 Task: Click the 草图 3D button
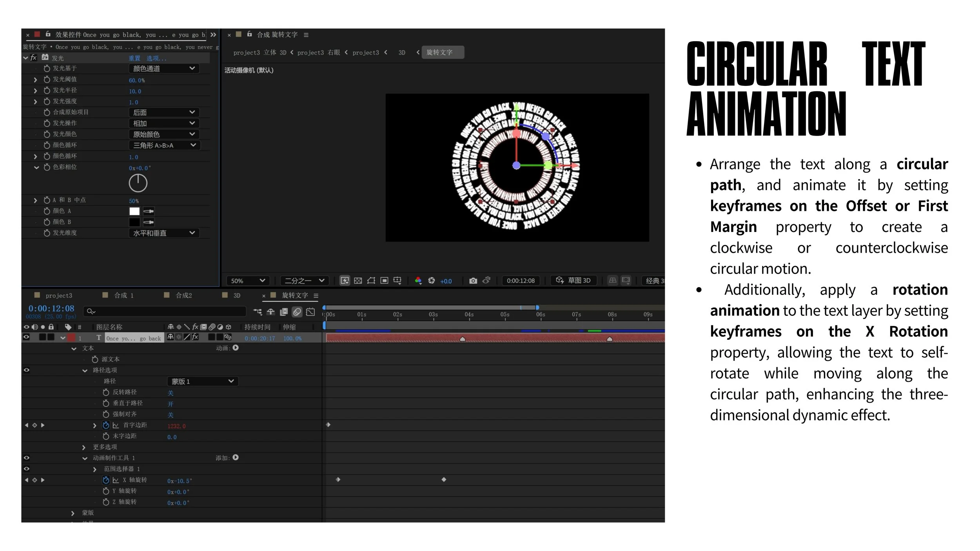tap(573, 281)
